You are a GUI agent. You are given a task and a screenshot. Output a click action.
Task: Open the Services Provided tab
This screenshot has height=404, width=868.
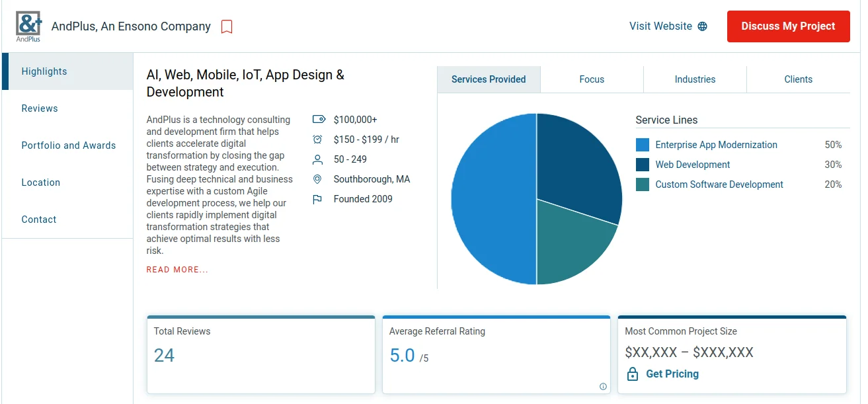pyautogui.click(x=489, y=79)
